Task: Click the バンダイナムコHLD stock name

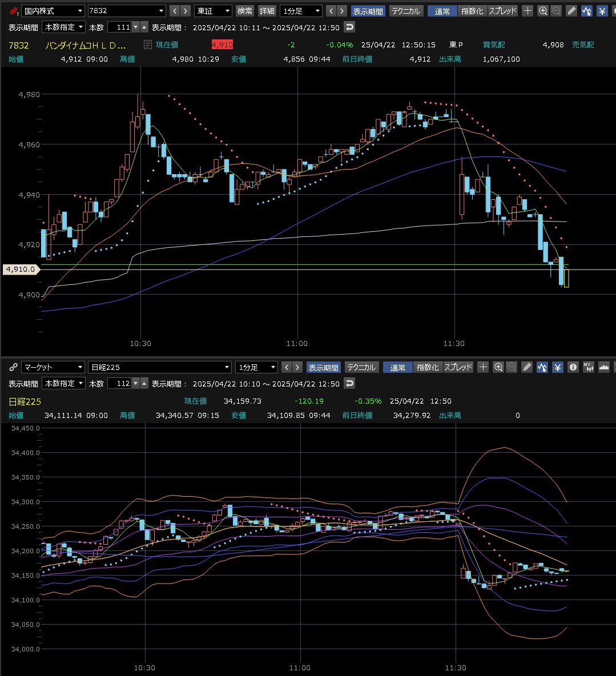Action: [86, 45]
